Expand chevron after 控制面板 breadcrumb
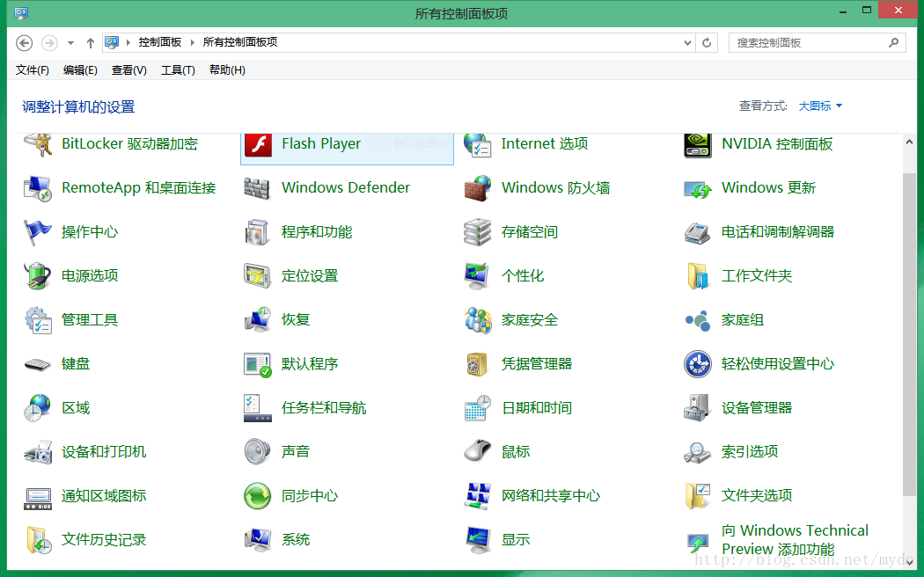The width and height of the screenshot is (924, 577). (192, 42)
